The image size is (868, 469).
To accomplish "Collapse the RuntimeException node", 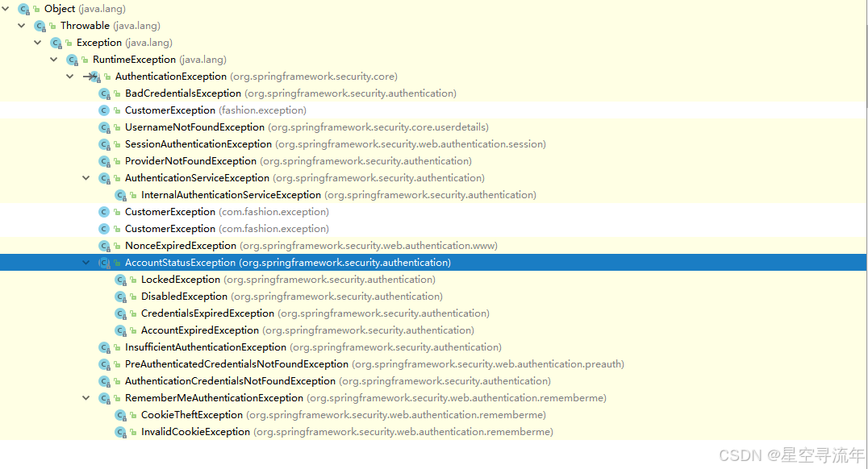I will 54,59.
